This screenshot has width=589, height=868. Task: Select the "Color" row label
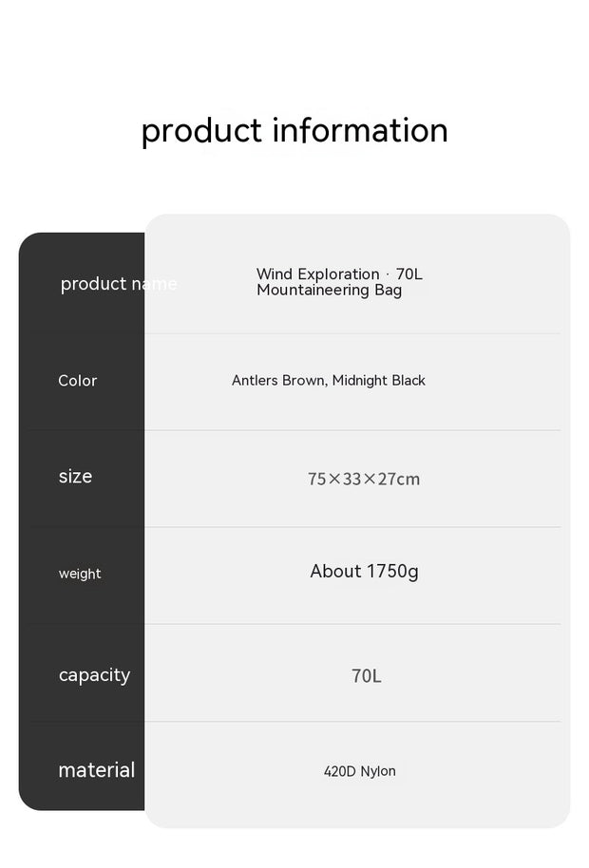pyautogui.click(x=78, y=381)
